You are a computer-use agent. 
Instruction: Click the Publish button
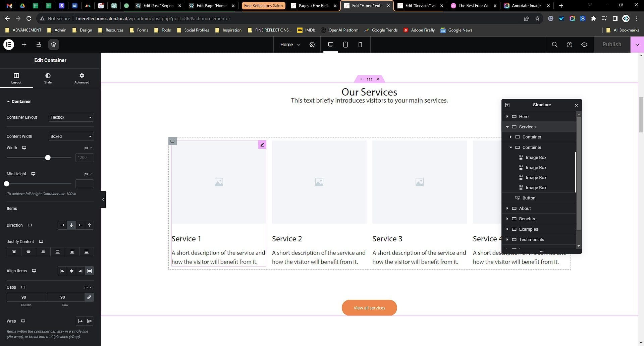(x=611, y=45)
